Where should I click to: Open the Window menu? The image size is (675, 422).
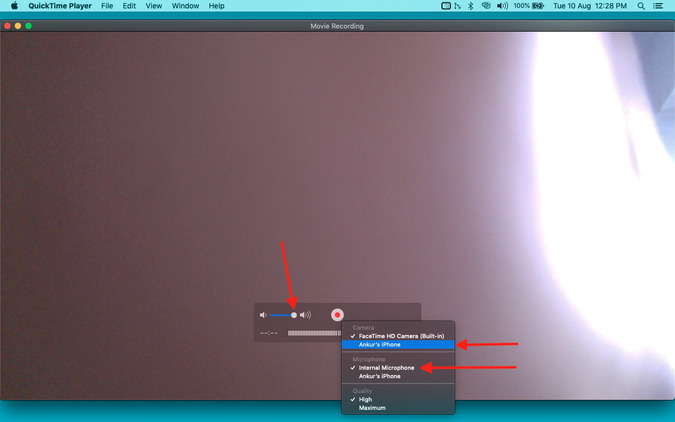pos(185,6)
